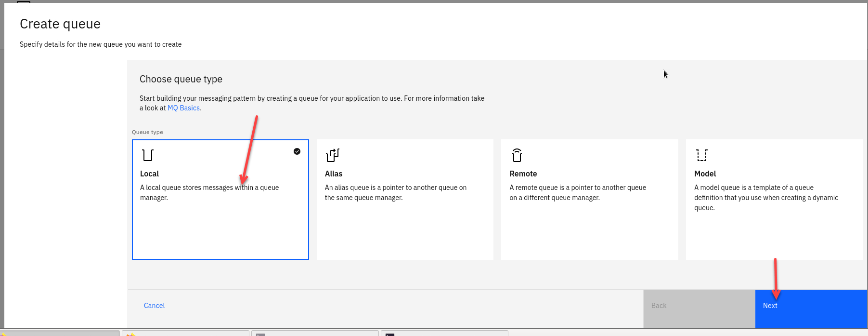Click the Remote queue icon
This screenshot has width=868, height=336.
(x=517, y=155)
